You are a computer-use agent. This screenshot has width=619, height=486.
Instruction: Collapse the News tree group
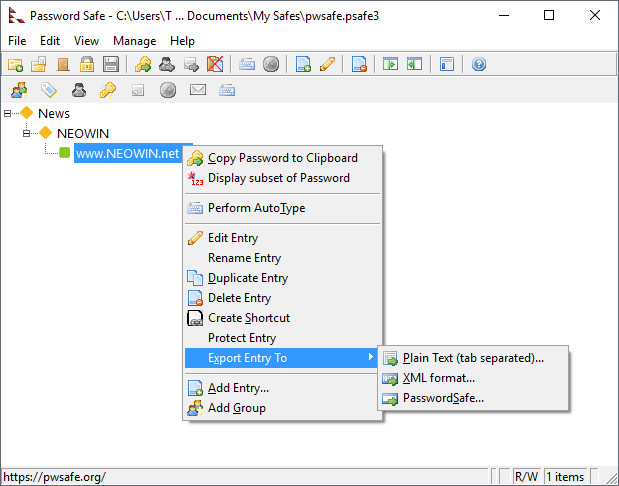tap(8, 114)
